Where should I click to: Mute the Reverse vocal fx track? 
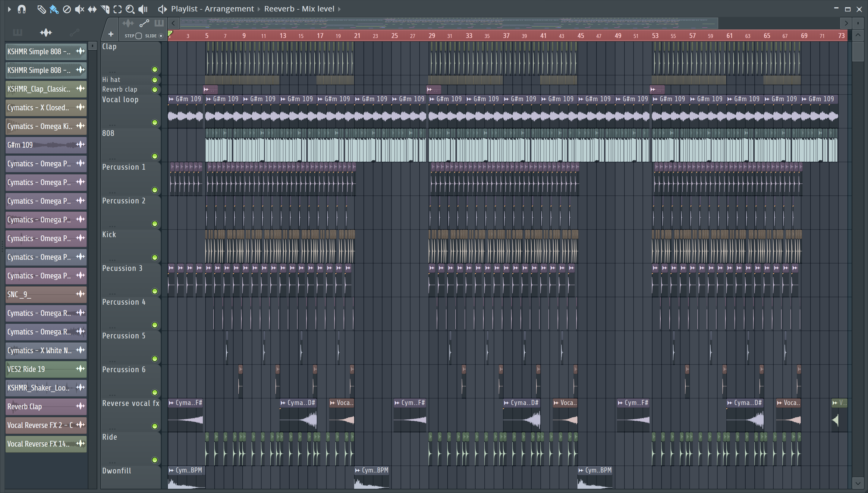point(155,426)
